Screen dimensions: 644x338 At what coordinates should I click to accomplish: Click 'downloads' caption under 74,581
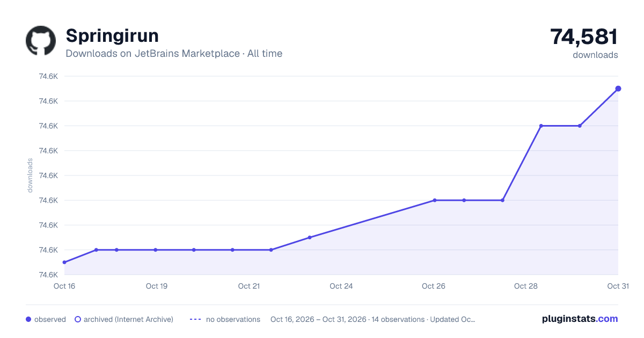pos(595,55)
